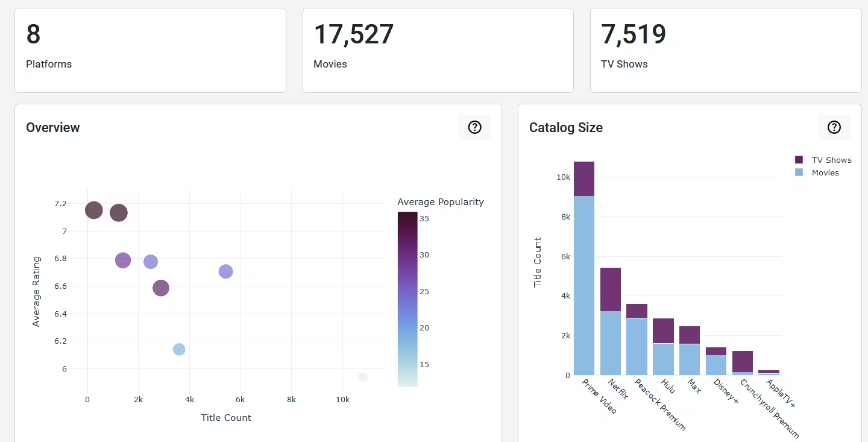Click the Overview panel title
This screenshot has height=442, width=868.
coord(52,127)
